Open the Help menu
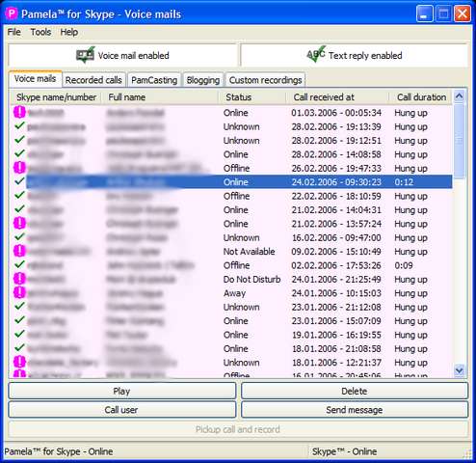 69,32
